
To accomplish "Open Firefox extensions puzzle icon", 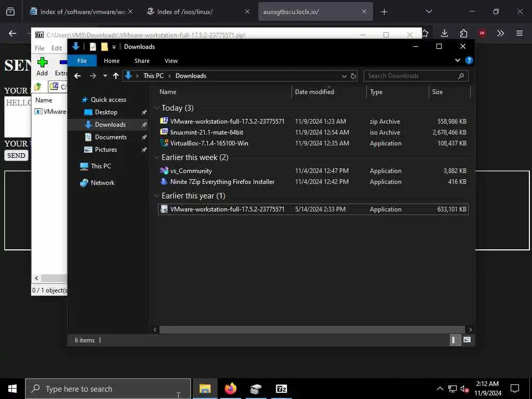I will pyautogui.click(x=463, y=33).
